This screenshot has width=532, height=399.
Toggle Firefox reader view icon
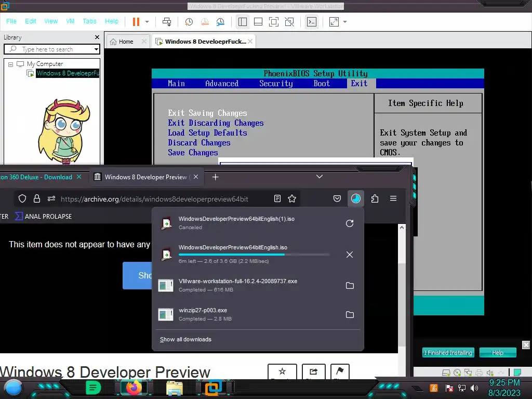point(277,198)
